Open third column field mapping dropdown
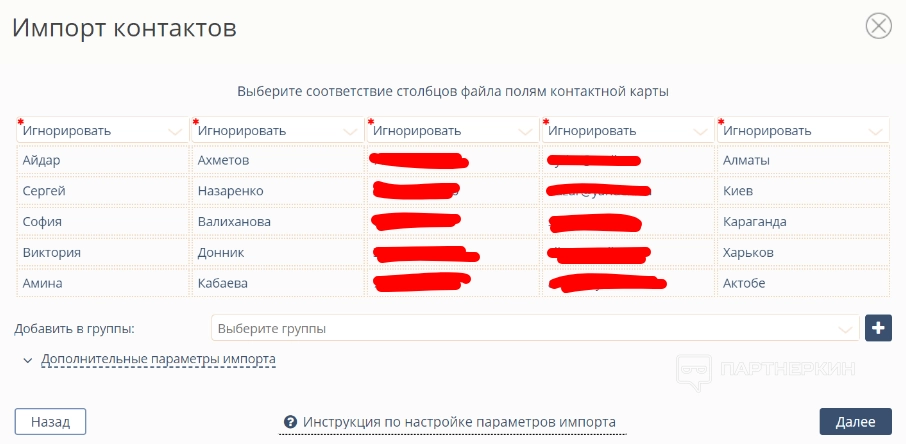Image resolution: width=906 pixels, height=444 pixels. tap(452, 130)
